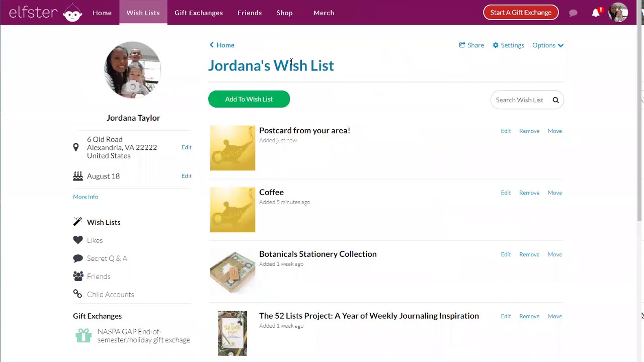Open Child Accounts link icon

point(77,294)
